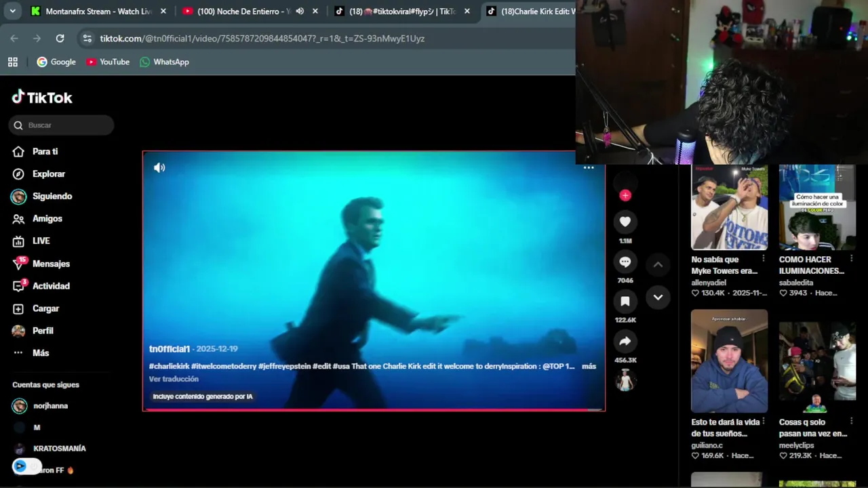
Task: Open the YouTube bookmark
Action: [108, 62]
